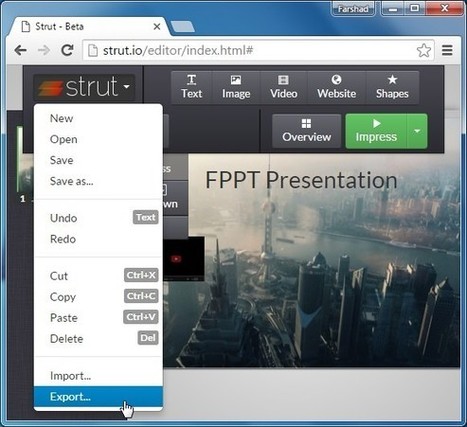Open the Shapes picker

392,87
